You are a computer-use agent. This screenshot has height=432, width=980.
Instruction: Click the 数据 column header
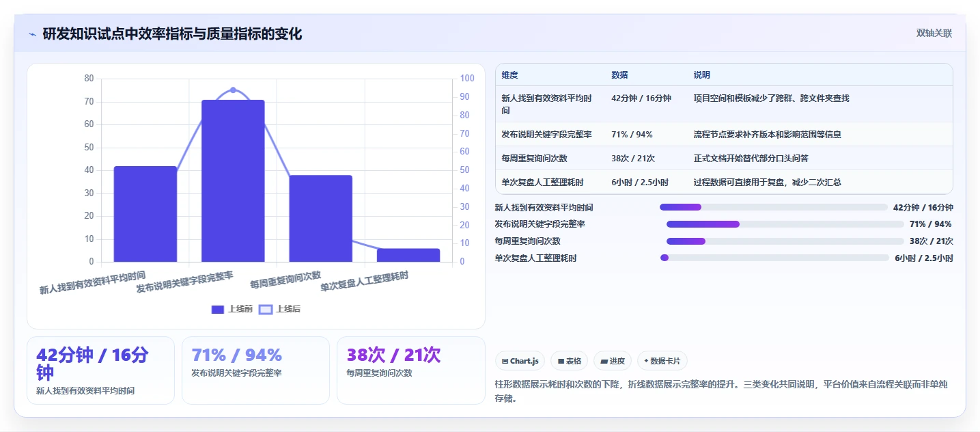tap(619, 75)
